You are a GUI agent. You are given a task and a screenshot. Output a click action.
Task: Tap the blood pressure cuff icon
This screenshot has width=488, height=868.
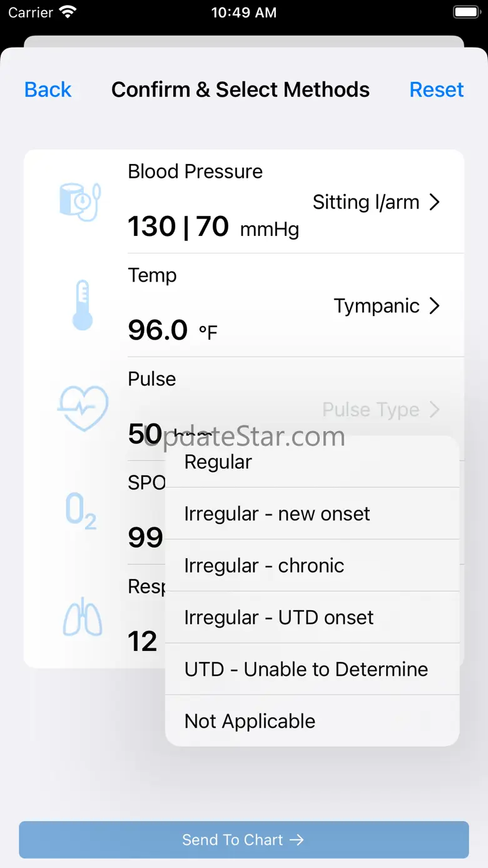(x=80, y=202)
